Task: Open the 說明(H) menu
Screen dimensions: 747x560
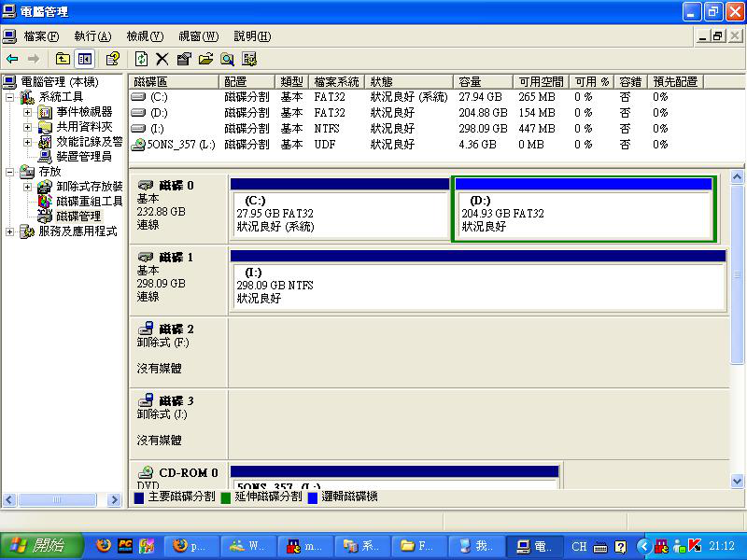Action: click(252, 36)
